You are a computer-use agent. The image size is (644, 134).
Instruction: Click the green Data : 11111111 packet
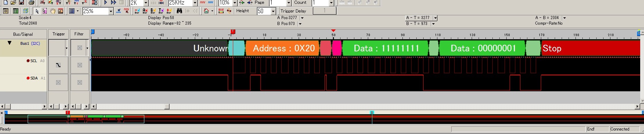385,48
